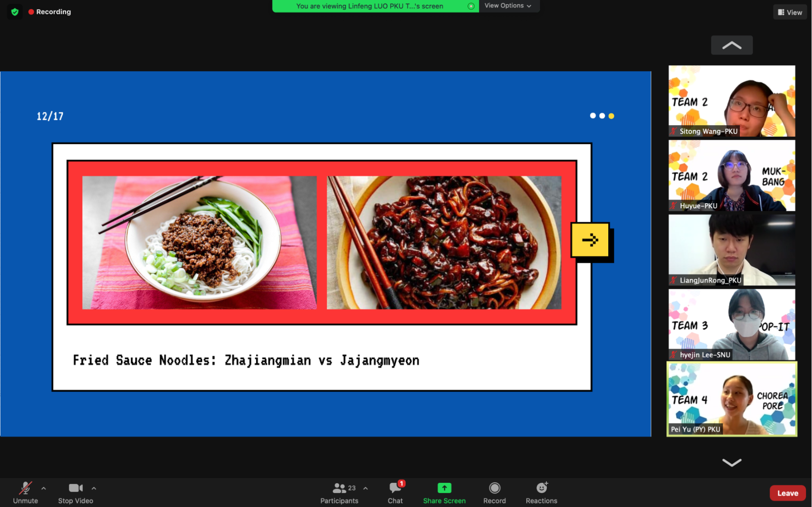Click the muted mic icon on Huyue-PKU
812x507 pixels.
tap(674, 206)
